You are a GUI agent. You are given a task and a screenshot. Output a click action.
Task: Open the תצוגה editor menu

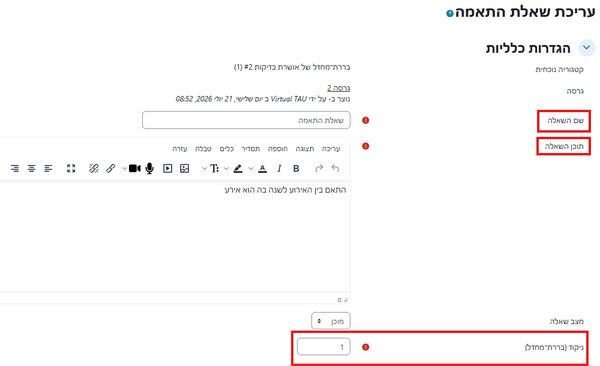(x=305, y=149)
